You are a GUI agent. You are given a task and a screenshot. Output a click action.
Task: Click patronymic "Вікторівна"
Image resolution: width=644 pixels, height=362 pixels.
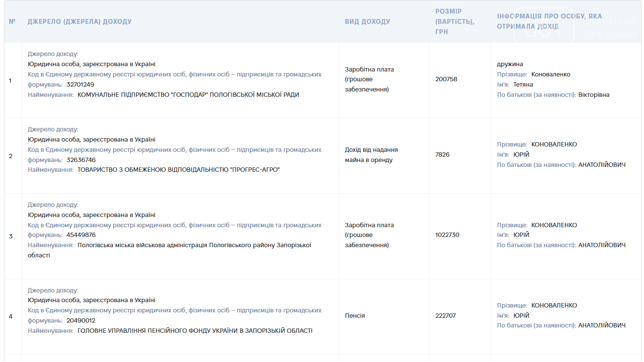[x=594, y=94]
